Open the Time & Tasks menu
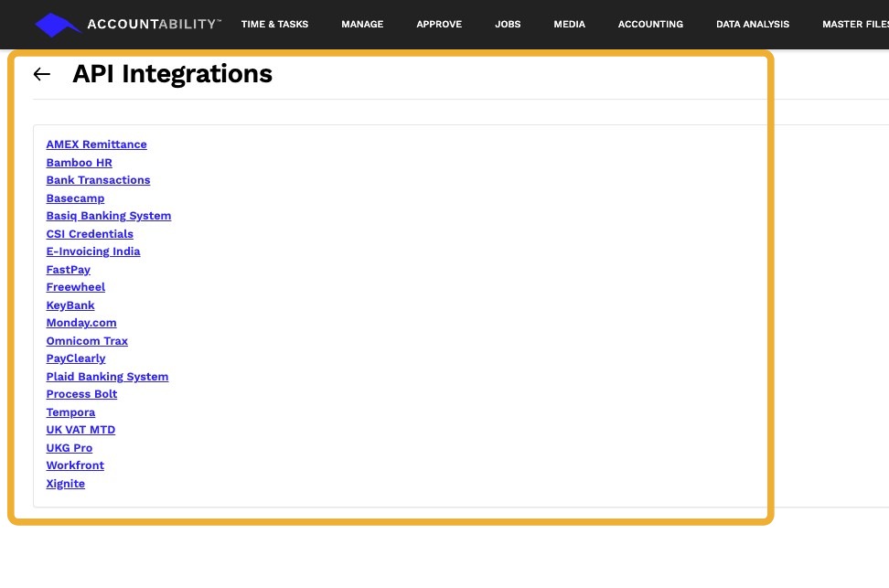Viewport: 889px width, 588px height. pos(274,25)
